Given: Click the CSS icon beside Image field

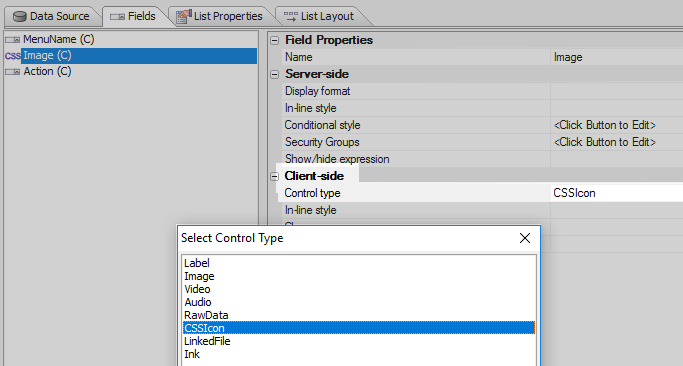Looking at the screenshot, I should 13,56.
